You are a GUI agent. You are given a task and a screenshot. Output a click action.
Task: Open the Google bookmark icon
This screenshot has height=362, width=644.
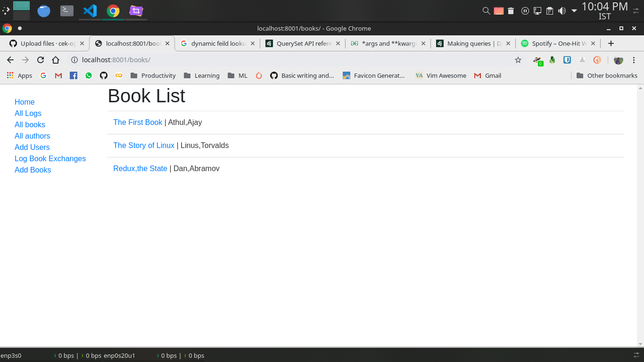[x=43, y=75]
